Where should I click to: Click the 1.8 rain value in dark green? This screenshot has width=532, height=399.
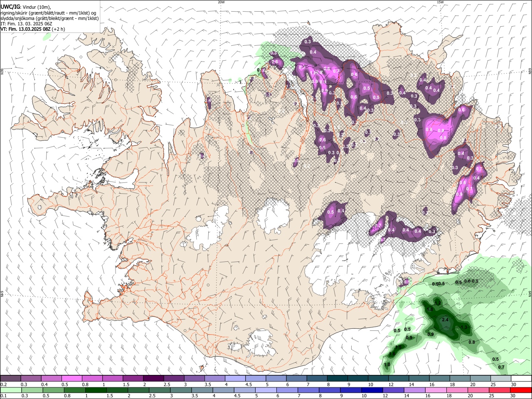point(430,310)
